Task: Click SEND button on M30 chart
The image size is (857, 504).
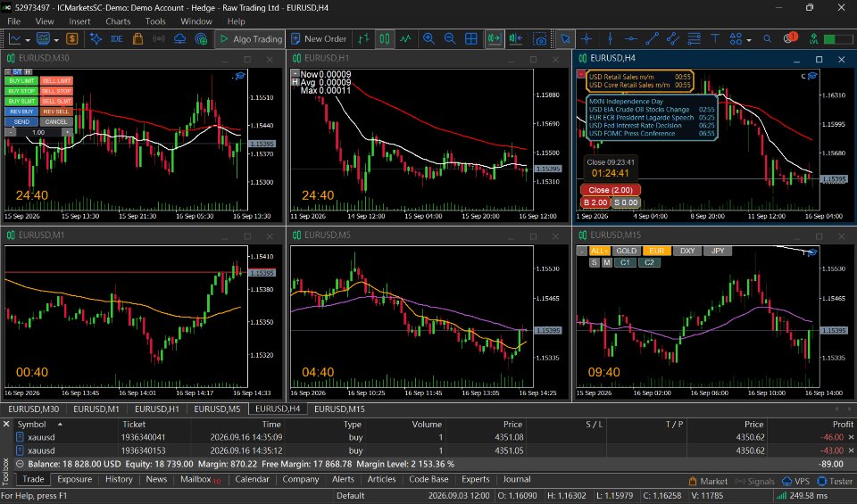Action: coord(21,122)
